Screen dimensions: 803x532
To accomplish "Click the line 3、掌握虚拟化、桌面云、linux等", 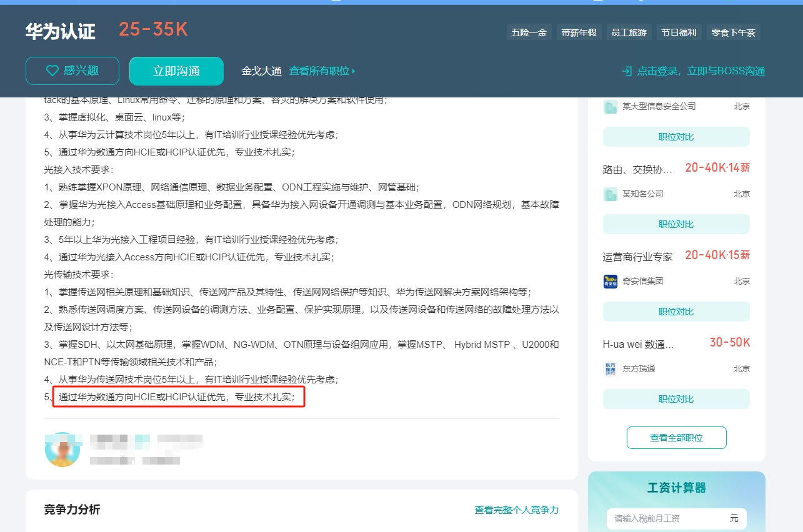I will tap(114, 117).
